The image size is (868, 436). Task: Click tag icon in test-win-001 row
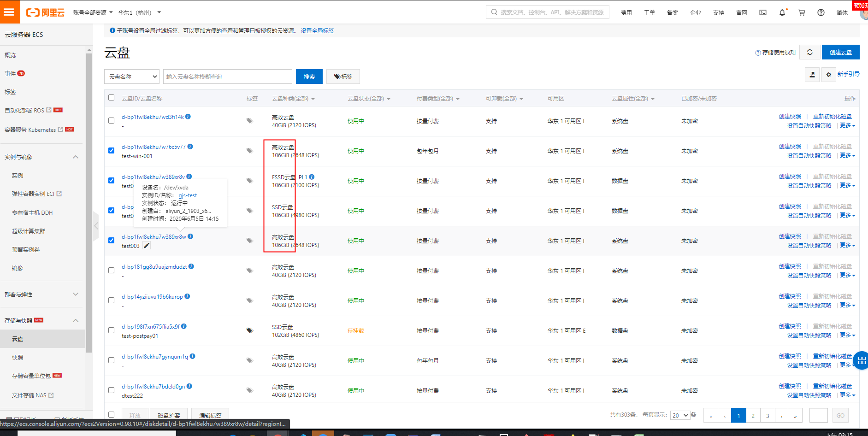[249, 151]
